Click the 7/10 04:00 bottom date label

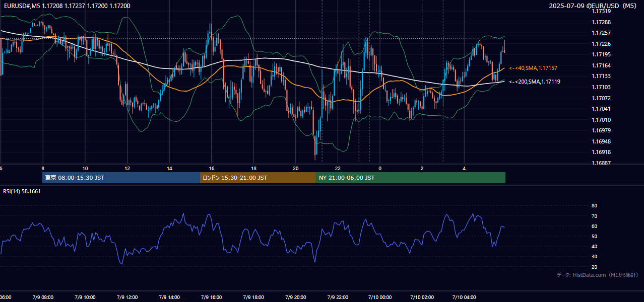465,297
